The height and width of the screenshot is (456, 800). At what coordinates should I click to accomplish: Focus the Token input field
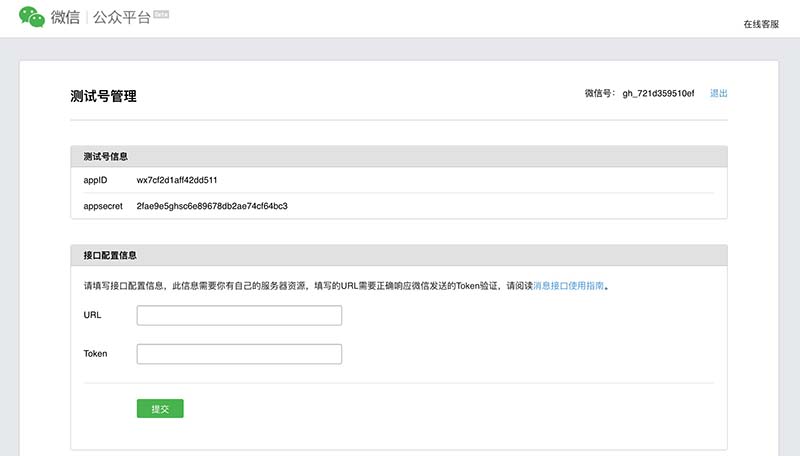[239, 354]
